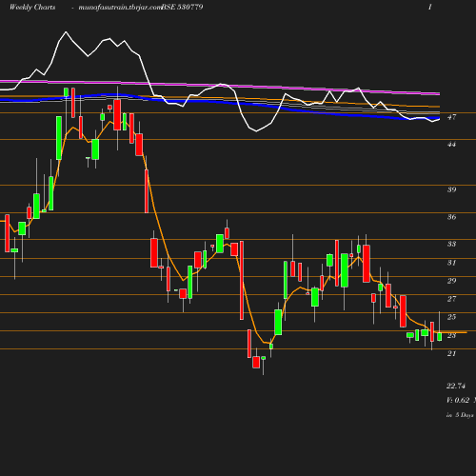
Task: Click the 'in 5 Days' caption
Action: click(460, 415)
